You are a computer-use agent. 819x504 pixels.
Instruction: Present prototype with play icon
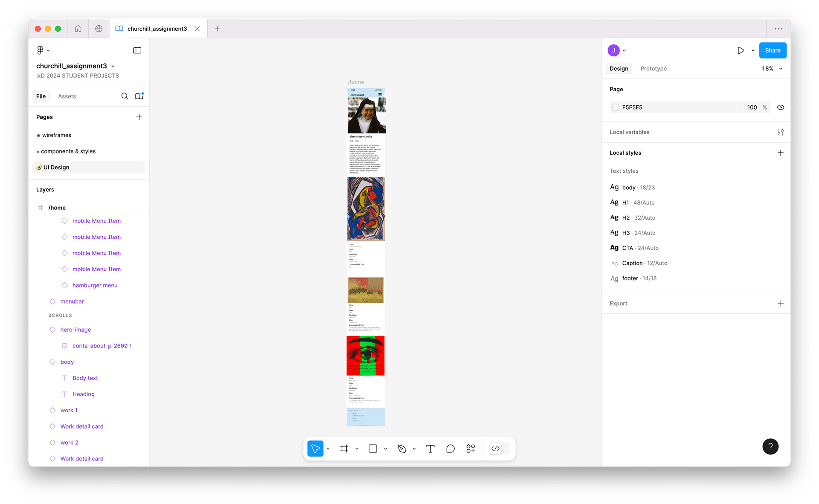[x=741, y=50]
